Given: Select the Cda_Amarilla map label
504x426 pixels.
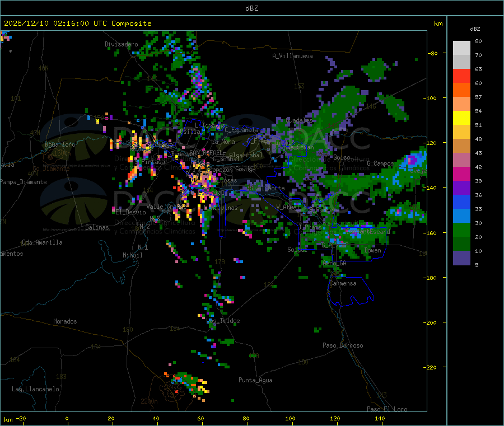Looking at the screenshot, I should (42, 242).
